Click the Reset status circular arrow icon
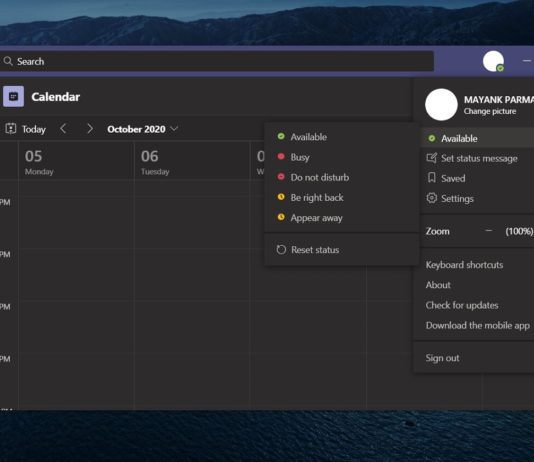The image size is (534, 462). coord(281,250)
